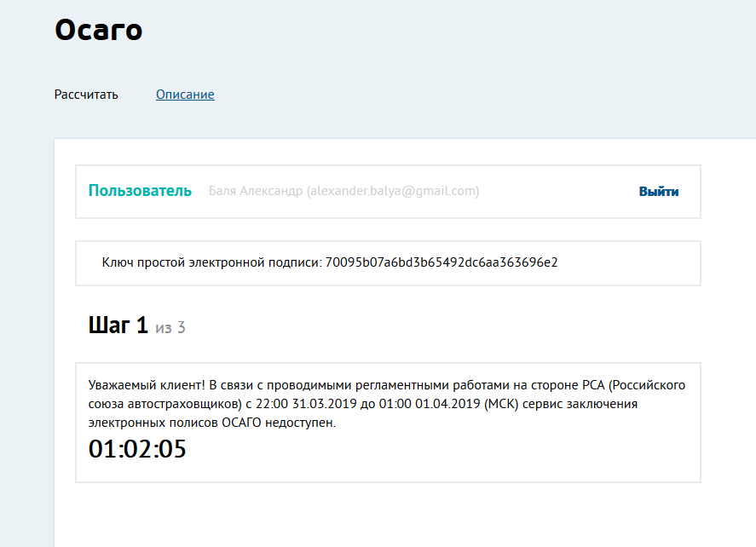
Task: Click the Описание link
Action: 185,95
